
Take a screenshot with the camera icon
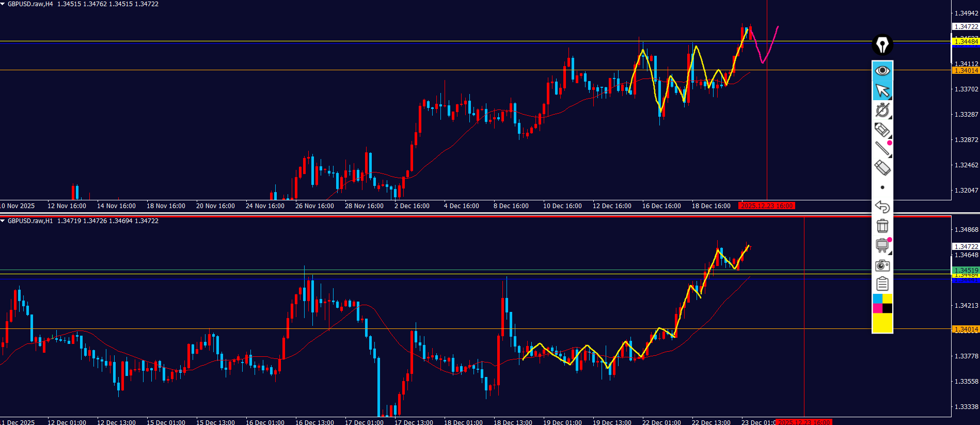pyautogui.click(x=882, y=265)
